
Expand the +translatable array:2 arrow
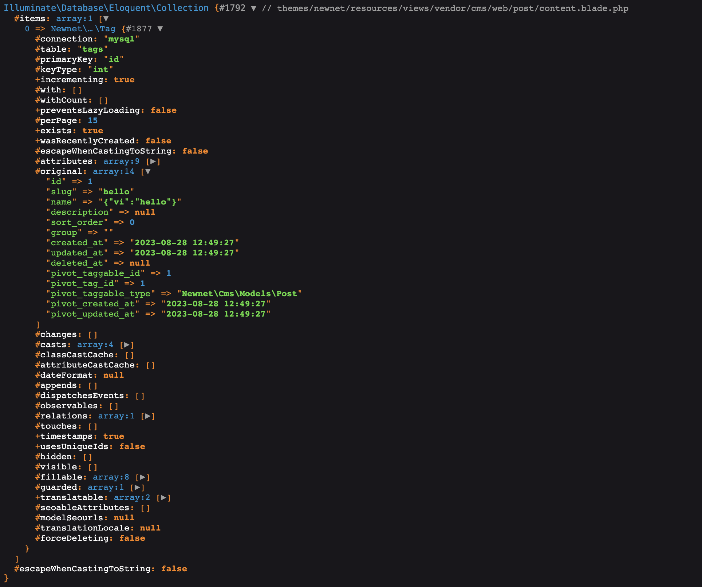[163, 497]
